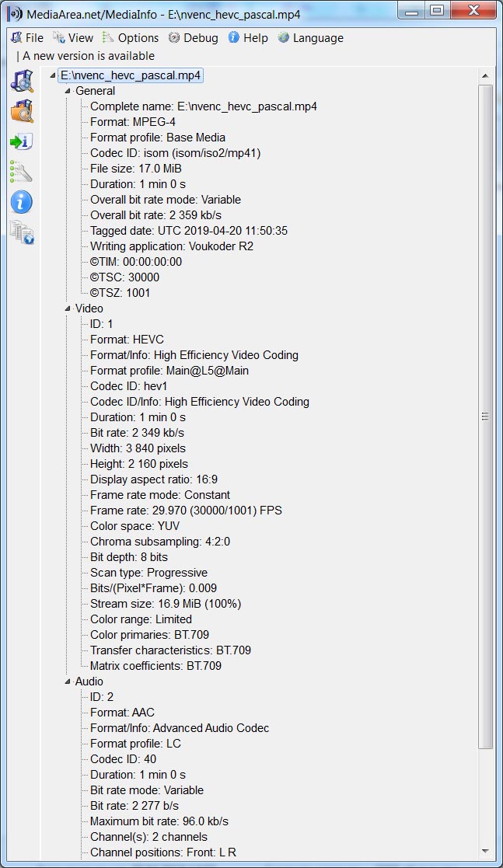Screen dimensions: 503x868
Task: Select 'Channel(s): 2 channels' row
Action: (148, 836)
